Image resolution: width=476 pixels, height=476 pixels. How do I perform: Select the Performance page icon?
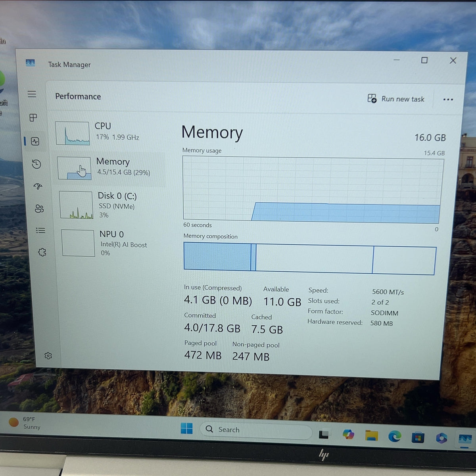point(35,141)
